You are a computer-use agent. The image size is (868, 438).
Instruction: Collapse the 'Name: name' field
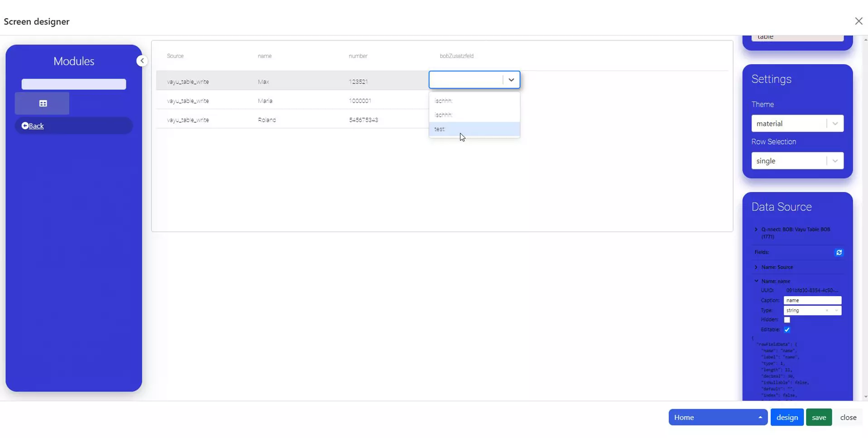[756, 281]
